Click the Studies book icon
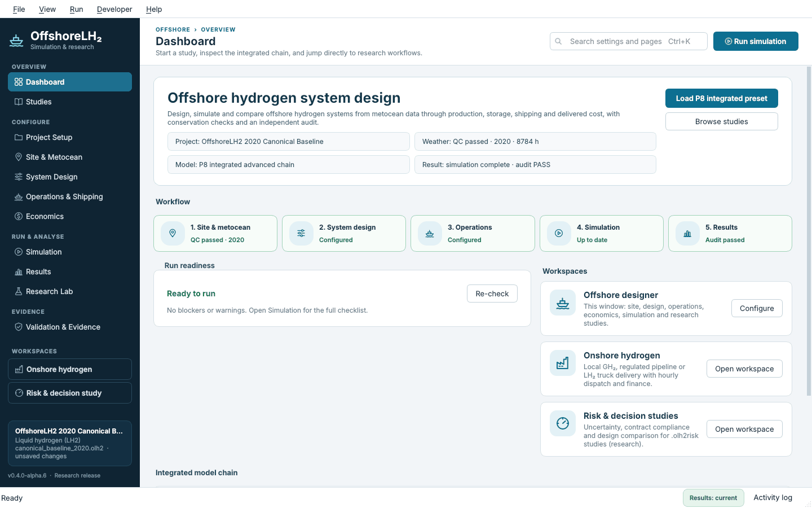812x508 pixels. [19, 102]
